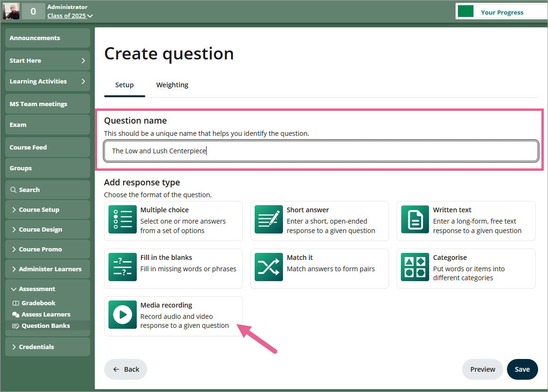Click the Gradebook book icon
Screen dimensions: 548x392
tap(16, 303)
